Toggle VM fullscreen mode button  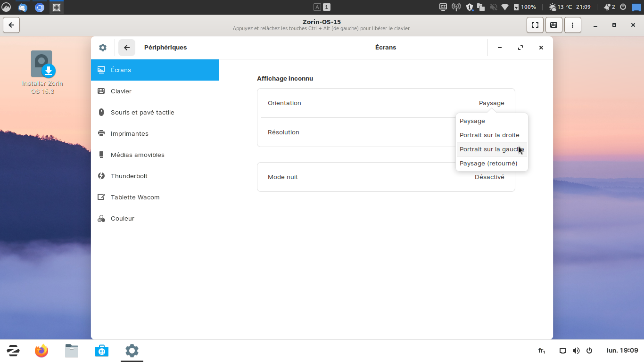tap(535, 25)
